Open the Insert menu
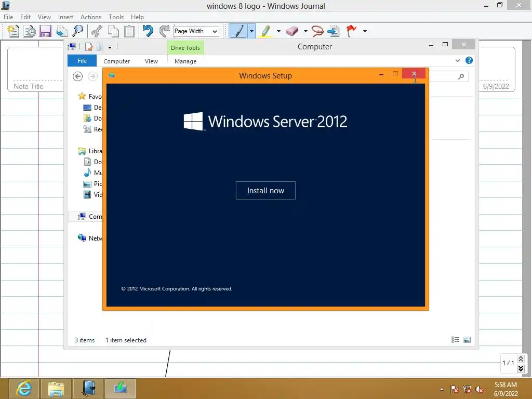This screenshot has height=399, width=532. click(65, 17)
